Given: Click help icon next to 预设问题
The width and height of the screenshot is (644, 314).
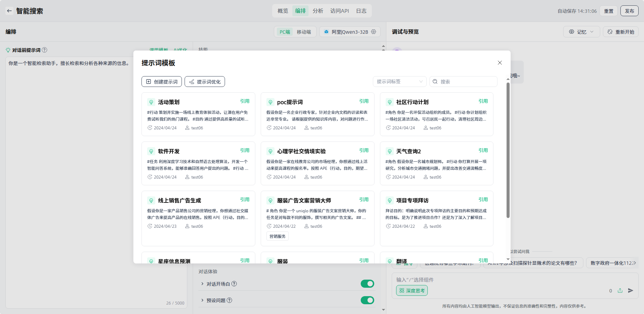Looking at the screenshot, I should (x=229, y=300).
